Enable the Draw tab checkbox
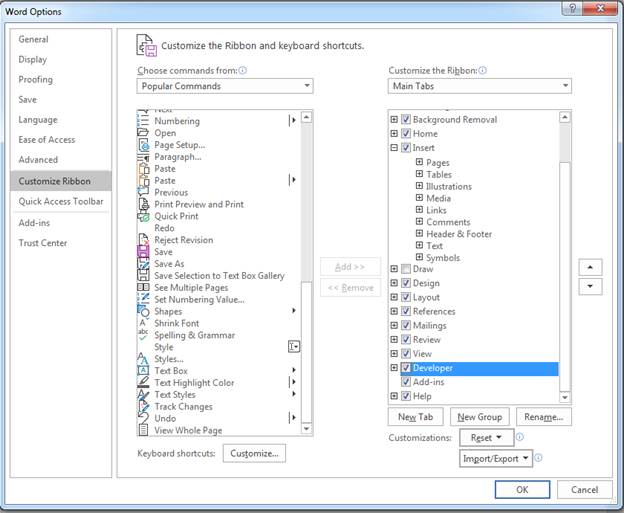 click(406, 269)
